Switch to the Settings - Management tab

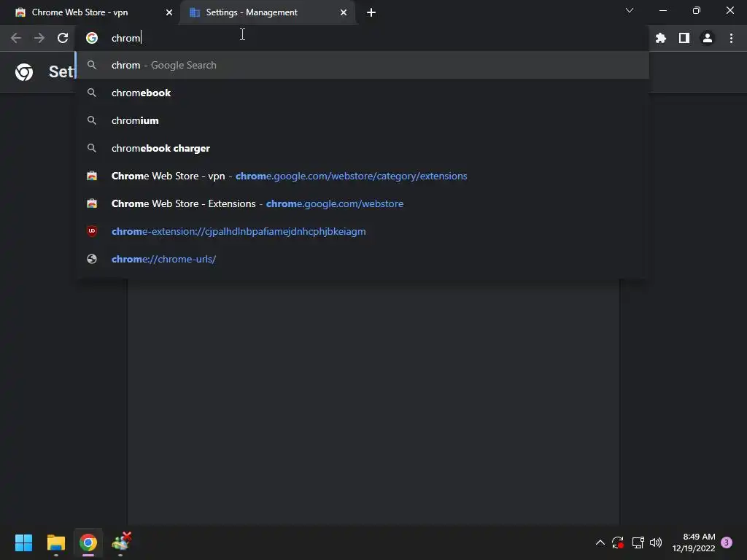click(x=267, y=12)
